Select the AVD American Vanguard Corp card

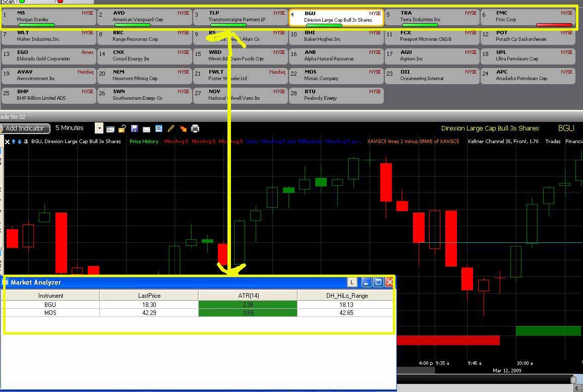tap(145, 18)
